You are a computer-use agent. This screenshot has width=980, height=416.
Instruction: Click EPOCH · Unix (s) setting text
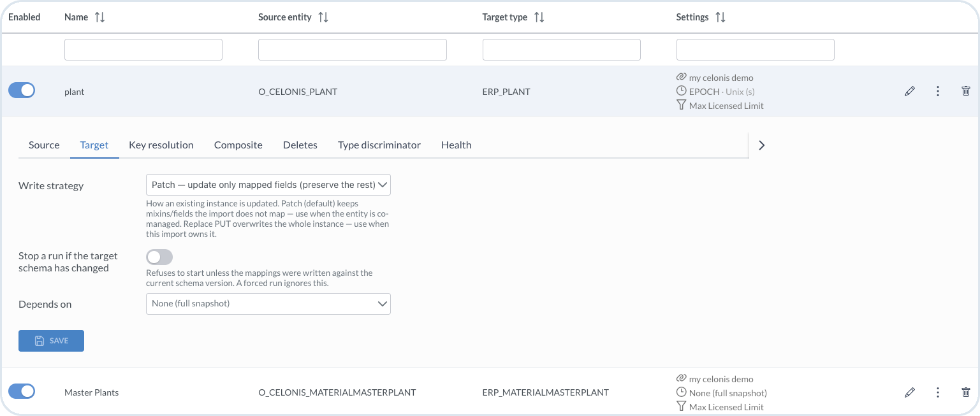point(722,92)
